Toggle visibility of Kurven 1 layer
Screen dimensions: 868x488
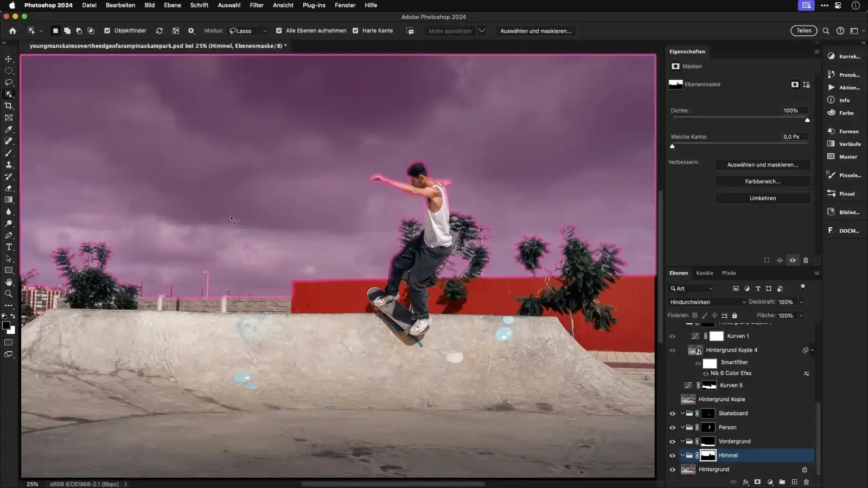[x=672, y=336]
